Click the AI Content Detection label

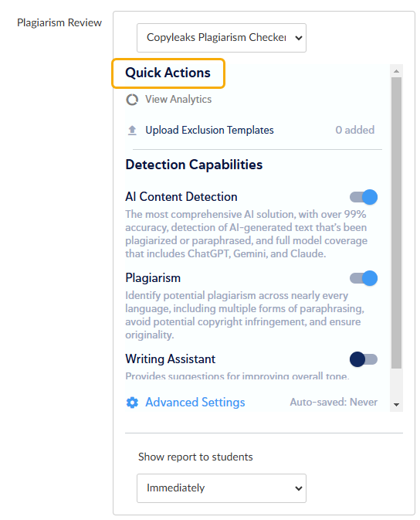coord(181,197)
